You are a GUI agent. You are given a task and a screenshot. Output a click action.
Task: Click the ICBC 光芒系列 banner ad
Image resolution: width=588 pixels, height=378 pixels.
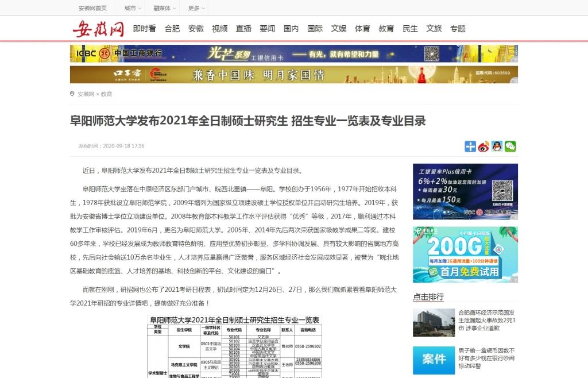(293, 54)
